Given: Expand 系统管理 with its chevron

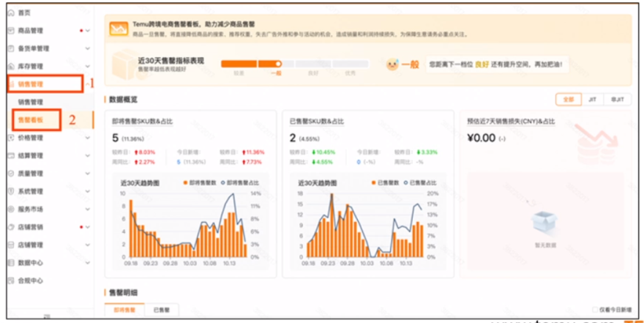Looking at the screenshot, I should [88, 191].
